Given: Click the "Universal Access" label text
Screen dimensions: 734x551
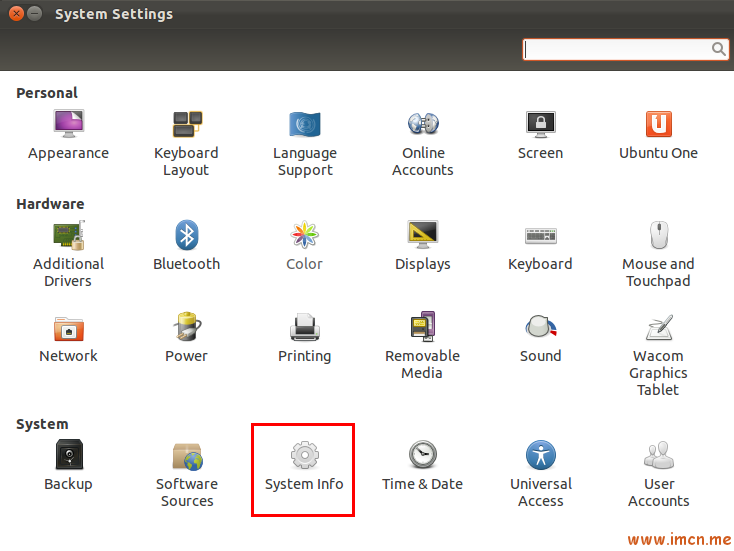Looking at the screenshot, I should 541,492.
